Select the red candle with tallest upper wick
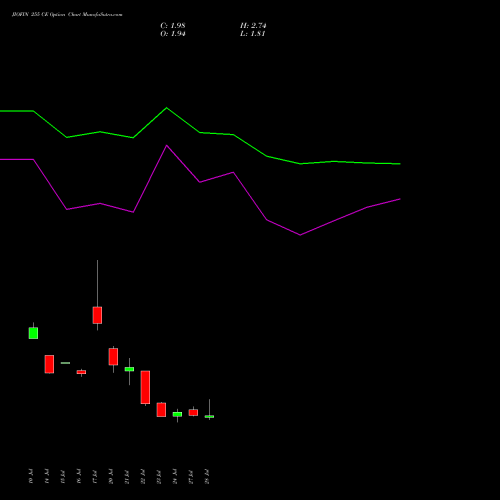This screenshot has height=500, width=500. tap(97, 315)
